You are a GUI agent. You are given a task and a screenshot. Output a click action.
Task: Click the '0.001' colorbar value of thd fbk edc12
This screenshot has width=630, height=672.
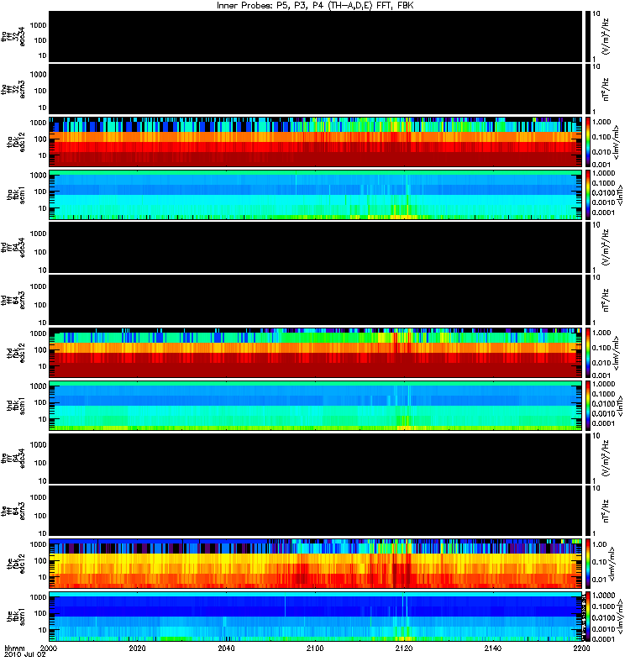point(601,375)
